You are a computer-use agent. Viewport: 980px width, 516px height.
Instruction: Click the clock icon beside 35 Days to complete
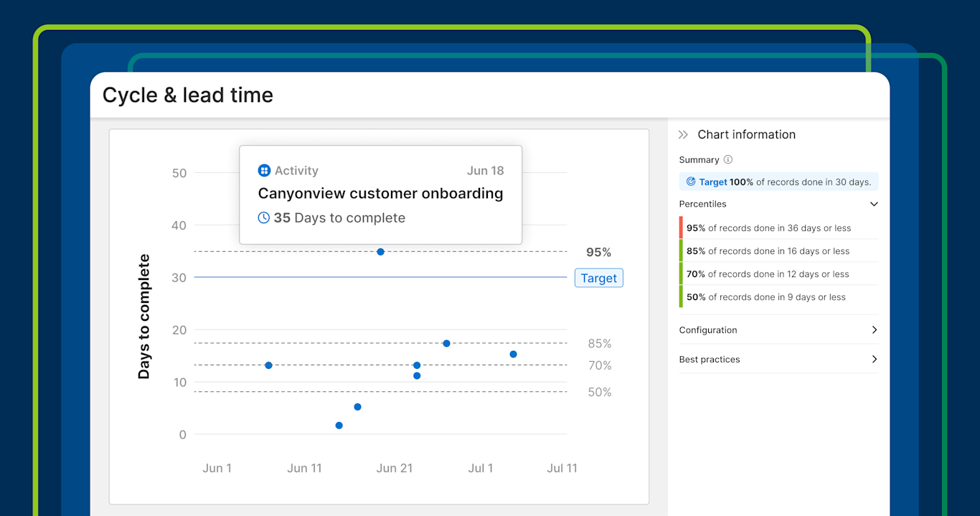click(263, 217)
